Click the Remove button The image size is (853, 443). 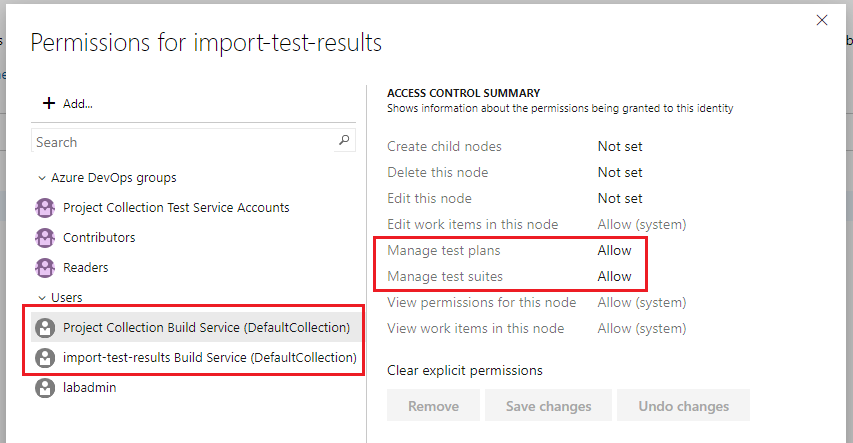[433, 406]
